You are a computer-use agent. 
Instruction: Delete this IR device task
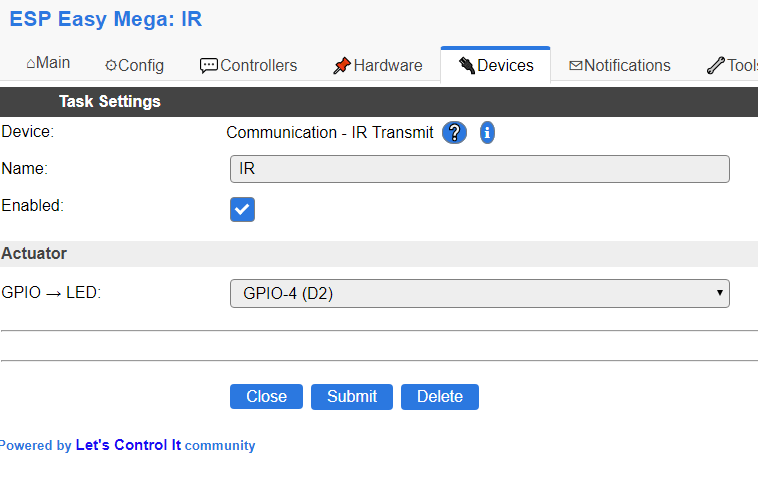click(440, 397)
